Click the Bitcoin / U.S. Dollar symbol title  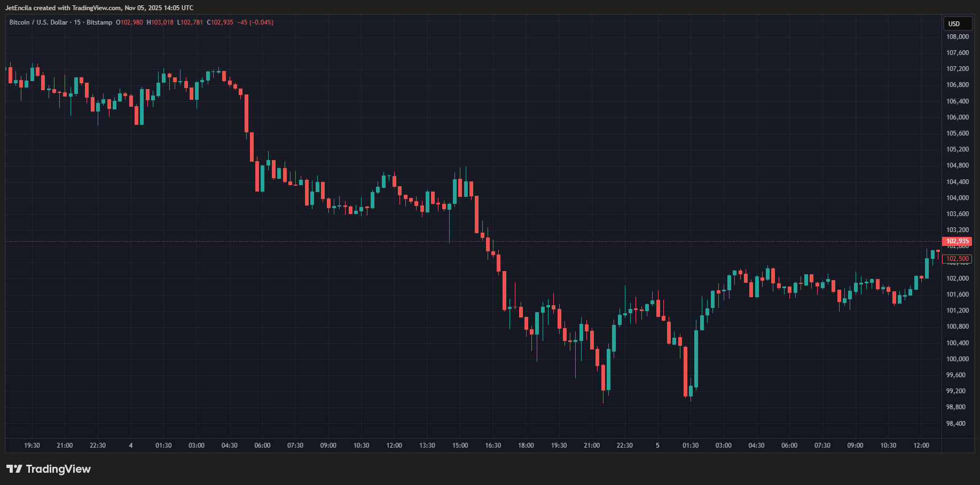tap(38, 22)
